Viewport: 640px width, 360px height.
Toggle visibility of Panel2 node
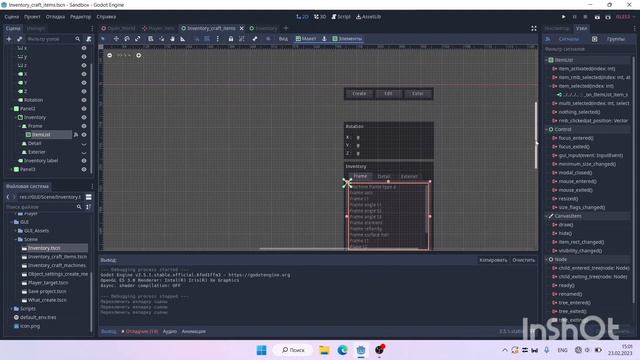coord(84,109)
